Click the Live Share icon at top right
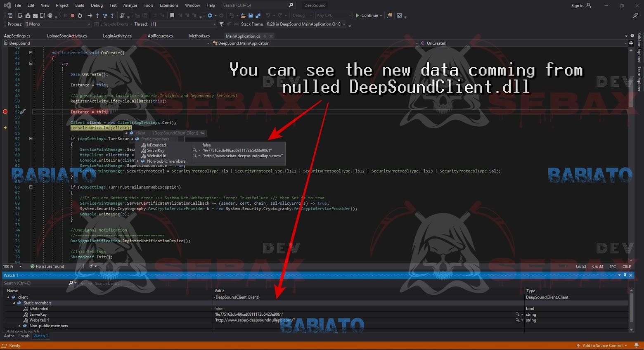Screen dimensions: 644x350 (635, 15)
